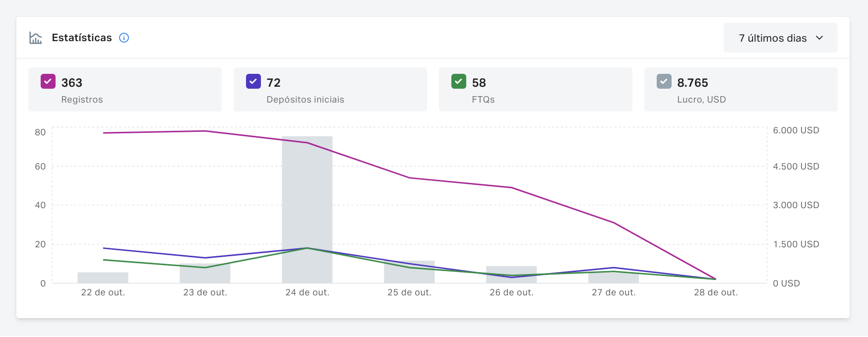Click the 23 de out. date label

pyautogui.click(x=205, y=292)
